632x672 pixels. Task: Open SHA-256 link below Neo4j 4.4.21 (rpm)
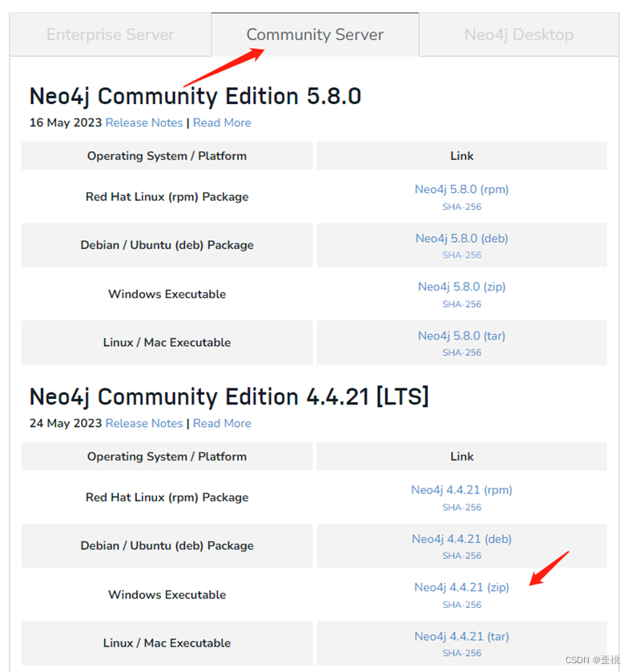[462, 507]
